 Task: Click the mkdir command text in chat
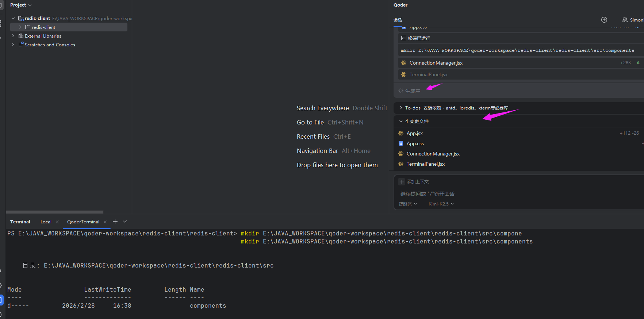coord(517,50)
